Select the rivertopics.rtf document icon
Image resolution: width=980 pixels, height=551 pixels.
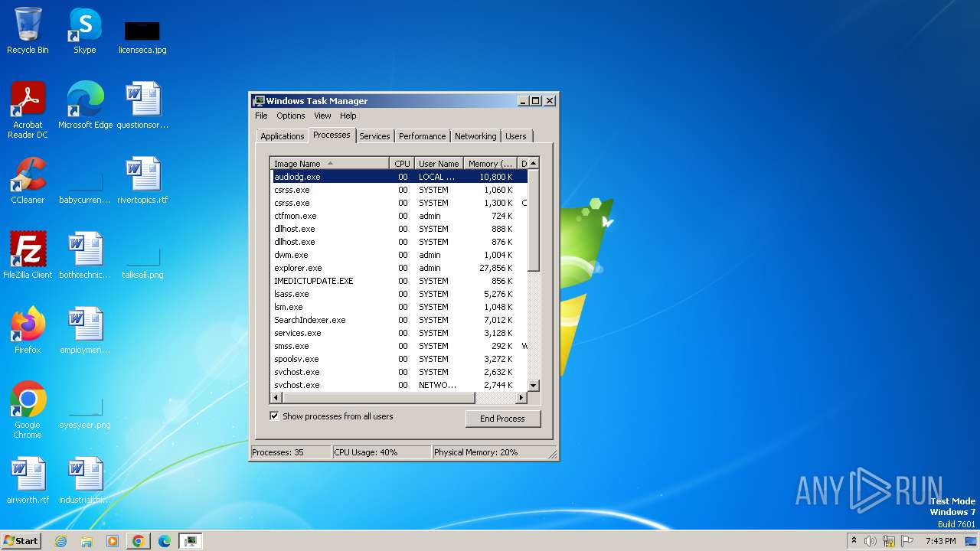pos(142,180)
